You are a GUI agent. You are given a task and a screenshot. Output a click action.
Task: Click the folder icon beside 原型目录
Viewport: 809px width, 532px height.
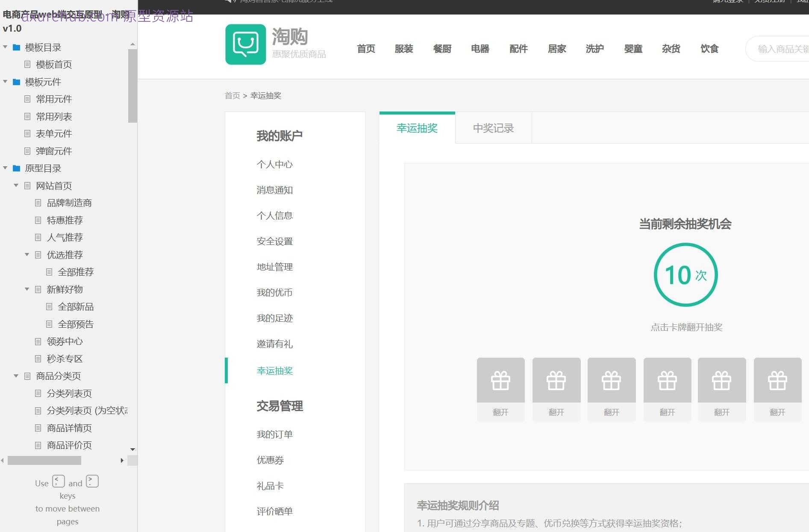click(x=16, y=168)
